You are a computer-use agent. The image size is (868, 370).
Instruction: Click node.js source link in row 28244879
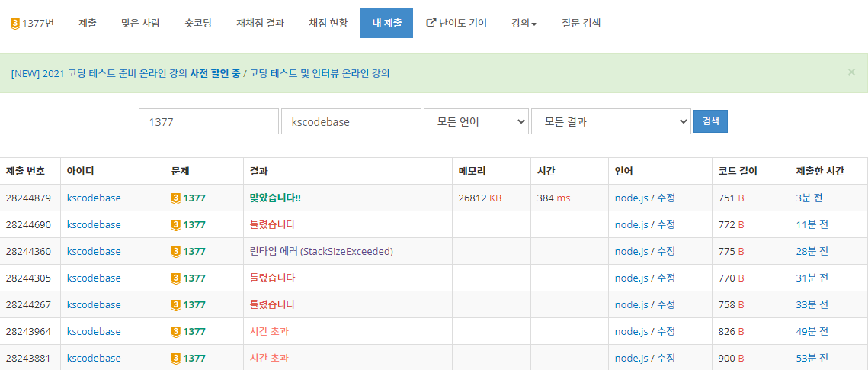click(631, 198)
